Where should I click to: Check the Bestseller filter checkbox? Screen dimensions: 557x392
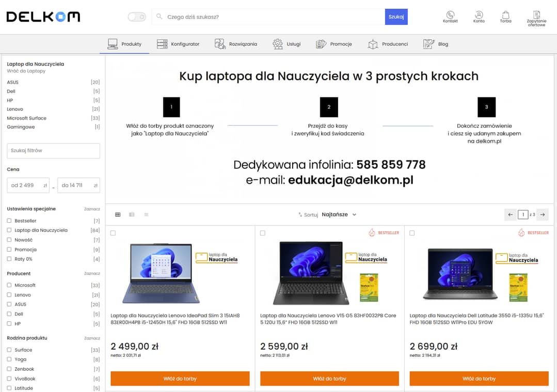pos(9,221)
